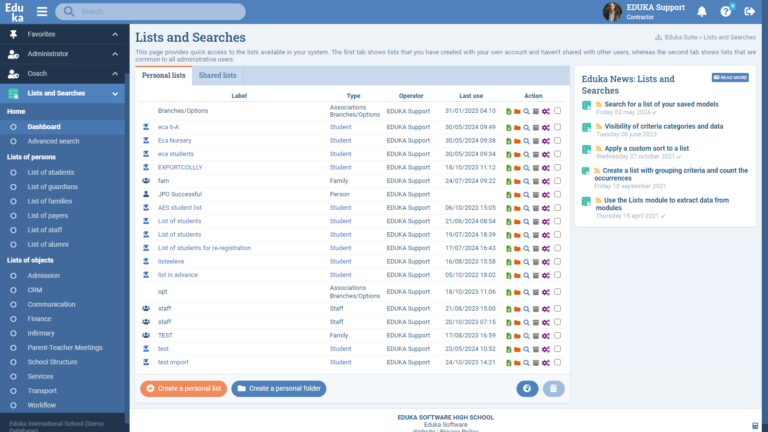Screen dimensions: 768x432
Task: Click orange folder icon for JPO Successful
Action: coord(517,194)
